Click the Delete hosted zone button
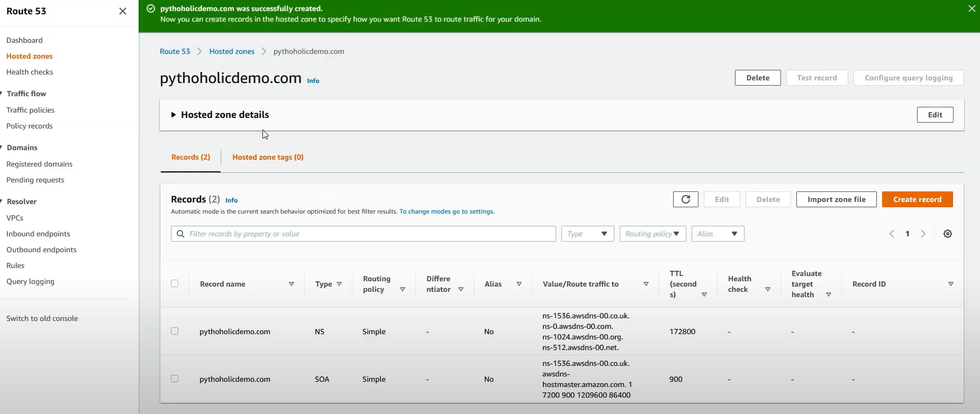 tap(758, 78)
